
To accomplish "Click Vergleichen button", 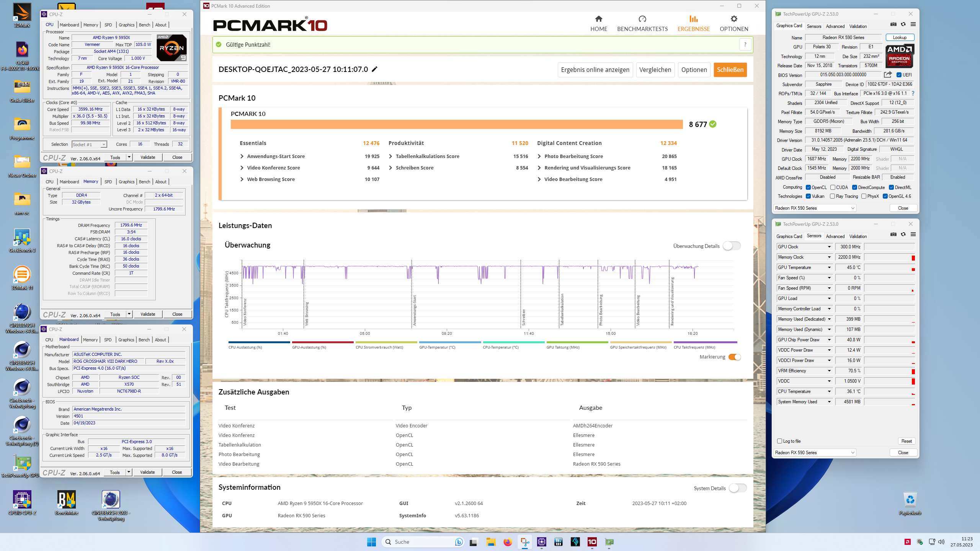I will click(x=655, y=70).
